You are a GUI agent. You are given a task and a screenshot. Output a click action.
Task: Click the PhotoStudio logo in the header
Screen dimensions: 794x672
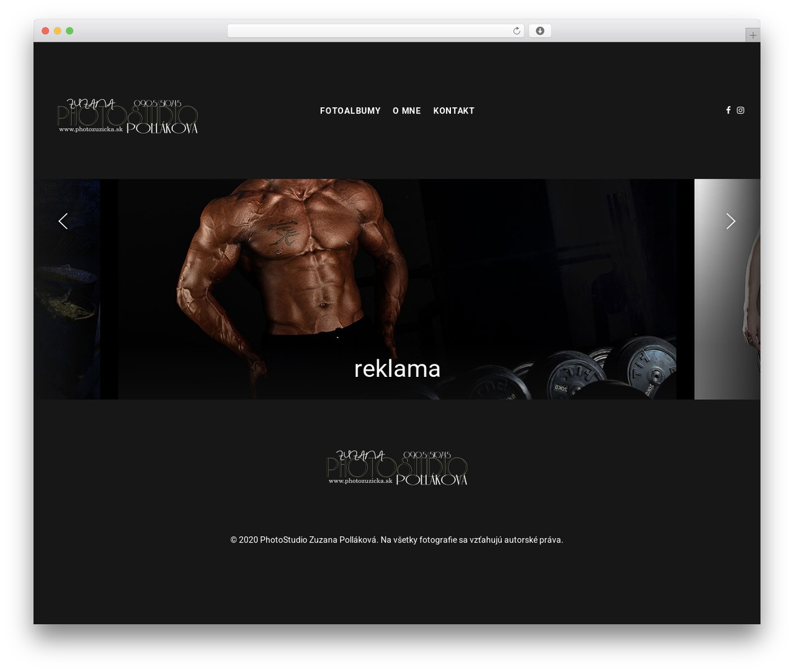point(127,115)
